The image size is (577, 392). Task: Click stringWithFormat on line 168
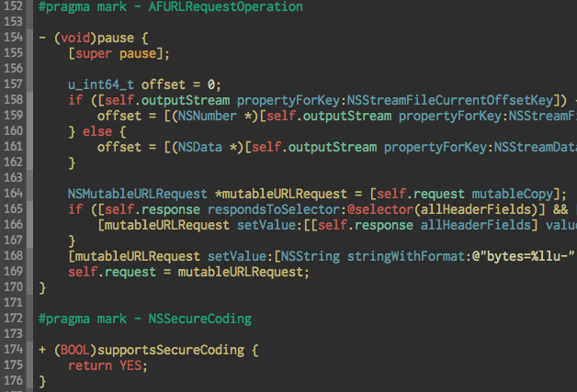406,256
